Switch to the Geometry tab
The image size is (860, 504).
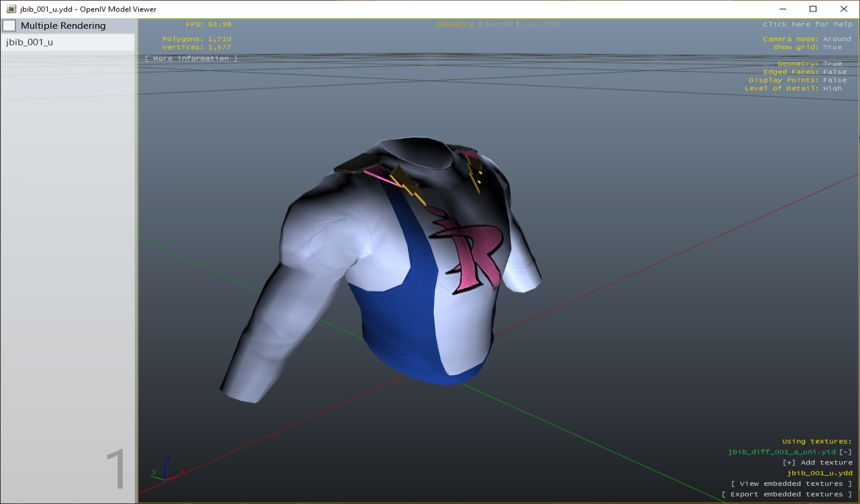(454, 24)
